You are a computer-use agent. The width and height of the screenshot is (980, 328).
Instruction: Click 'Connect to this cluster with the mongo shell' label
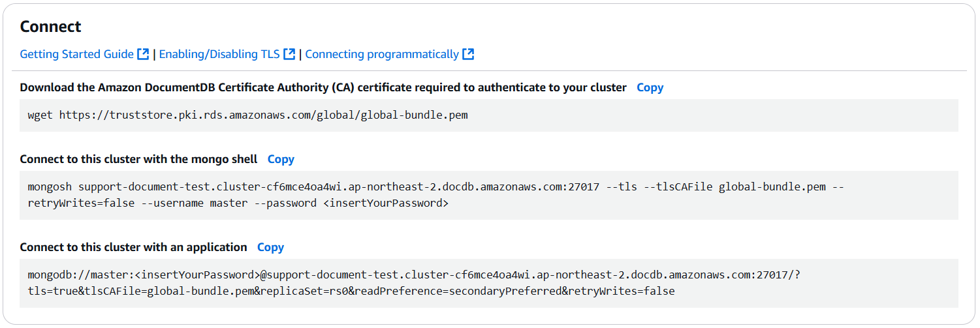(139, 159)
